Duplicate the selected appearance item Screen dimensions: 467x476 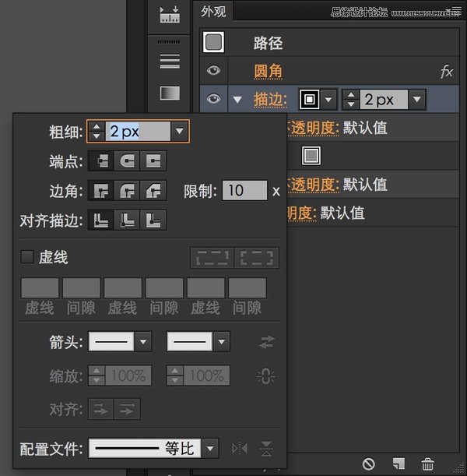tap(399, 464)
